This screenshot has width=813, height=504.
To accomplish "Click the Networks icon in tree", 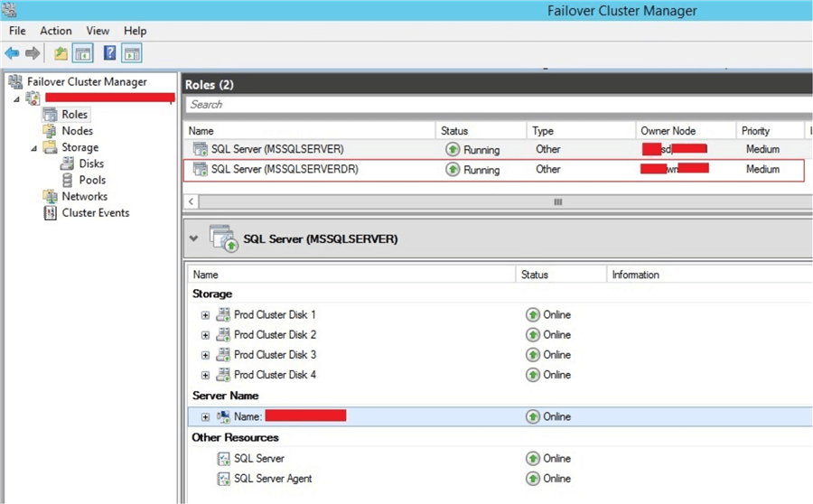I will [51, 197].
